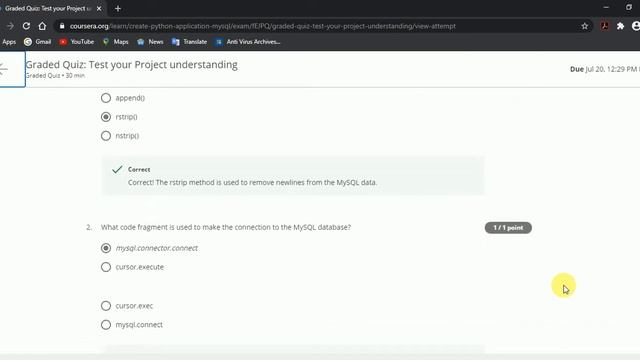Open the News bookmark

(x=150, y=42)
